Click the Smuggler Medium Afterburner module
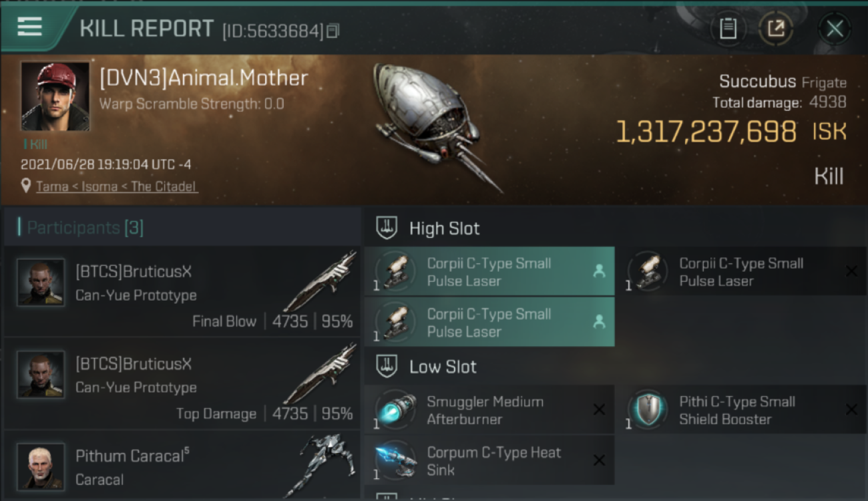Image resolution: width=868 pixels, height=501 pixels. [489, 410]
